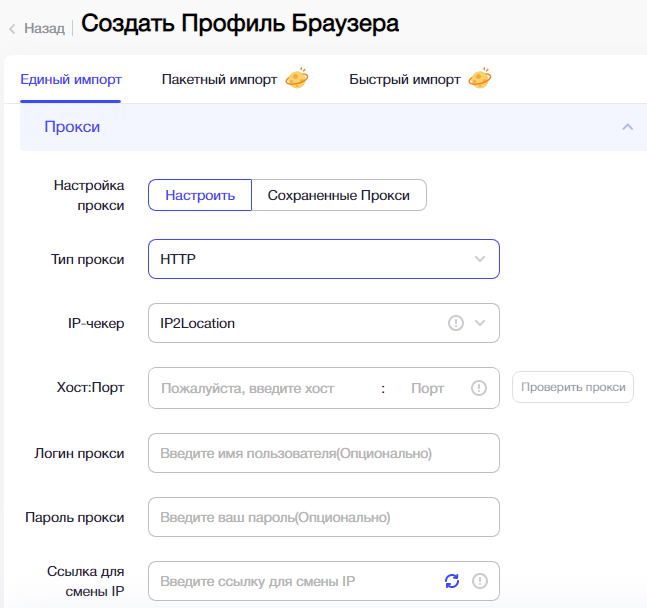Select the Сохраненные Прокси option
647x608 pixels.
(x=339, y=195)
